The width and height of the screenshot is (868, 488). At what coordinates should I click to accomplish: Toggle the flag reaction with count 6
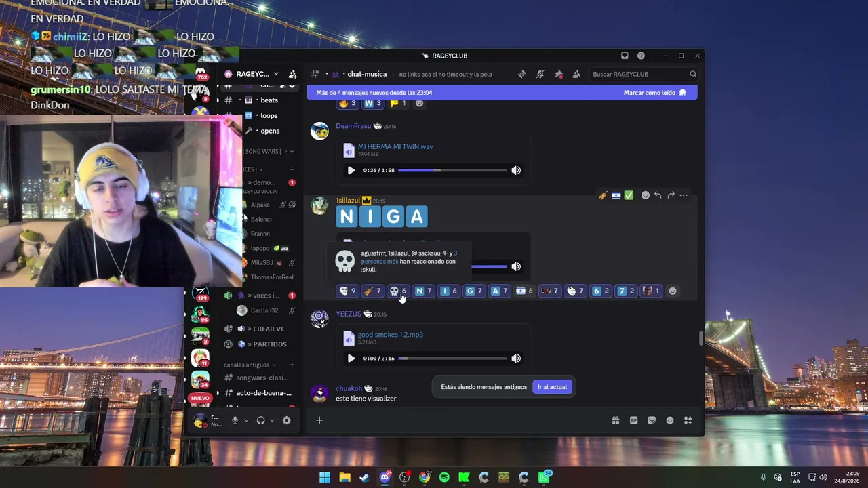pos(525,291)
